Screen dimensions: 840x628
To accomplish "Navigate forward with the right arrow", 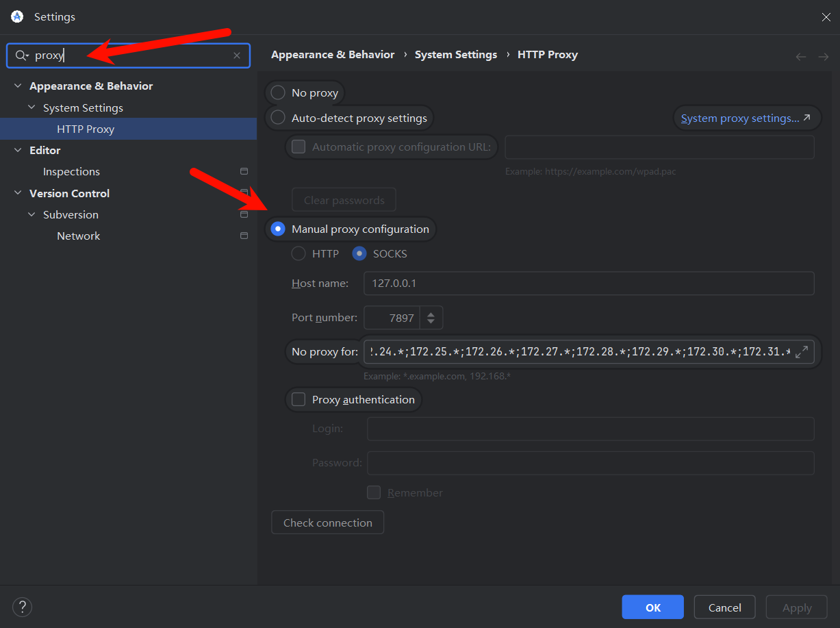I will (x=823, y=56).
